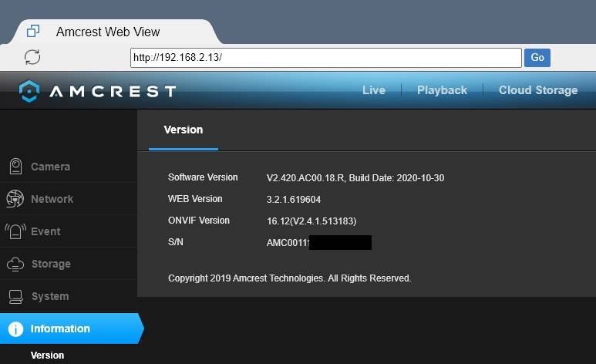The height and width of the screenshot is (364, 596).
Task: Click the WEB Version value 3.2.1.619604
Action: point(294,199)
